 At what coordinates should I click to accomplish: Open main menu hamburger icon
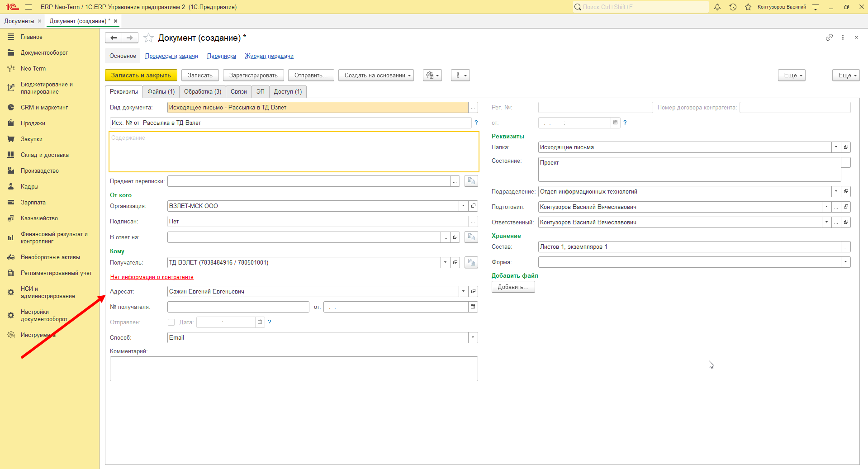28,7
